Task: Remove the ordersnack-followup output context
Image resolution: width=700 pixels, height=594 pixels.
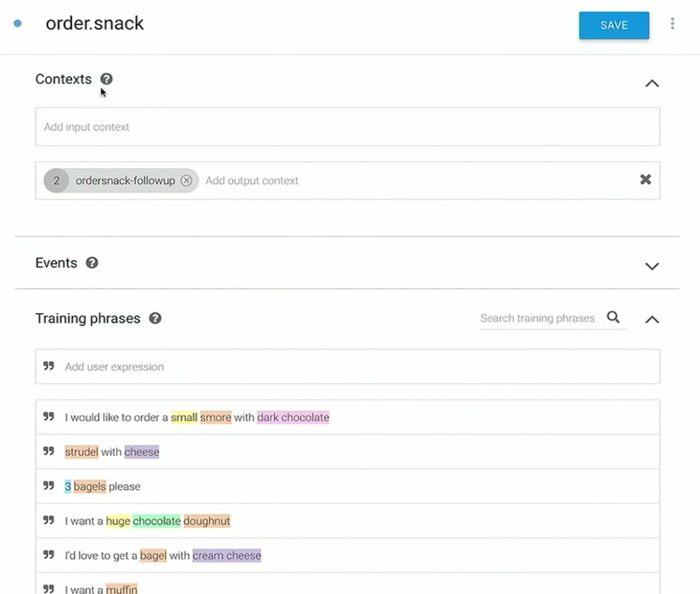Action: pos(186,180)
